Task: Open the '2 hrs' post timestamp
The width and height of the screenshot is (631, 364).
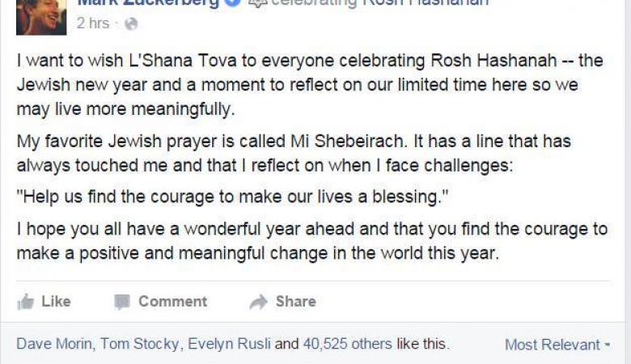Action: coord(92,23)
